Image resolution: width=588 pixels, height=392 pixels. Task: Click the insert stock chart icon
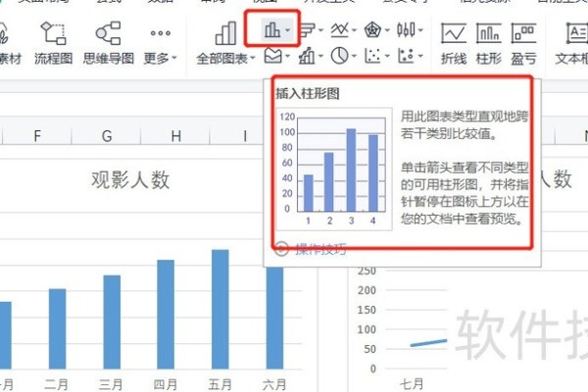point(406,29)
